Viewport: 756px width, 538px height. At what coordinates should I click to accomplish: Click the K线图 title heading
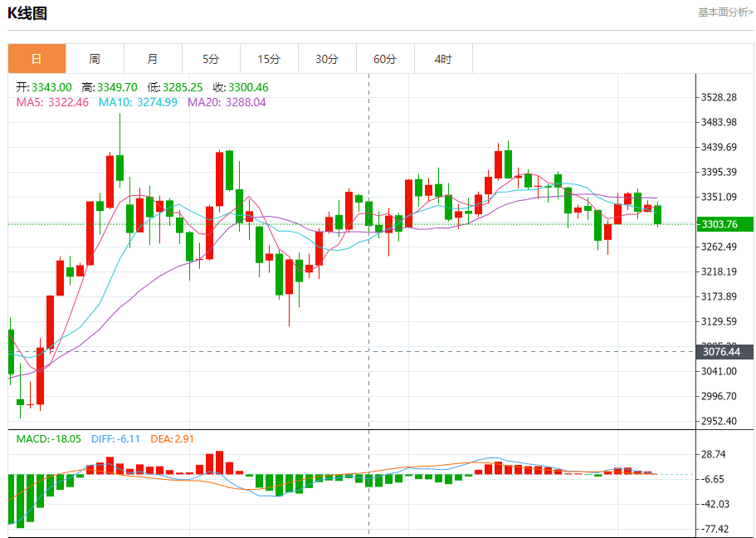tap(27, 12)
